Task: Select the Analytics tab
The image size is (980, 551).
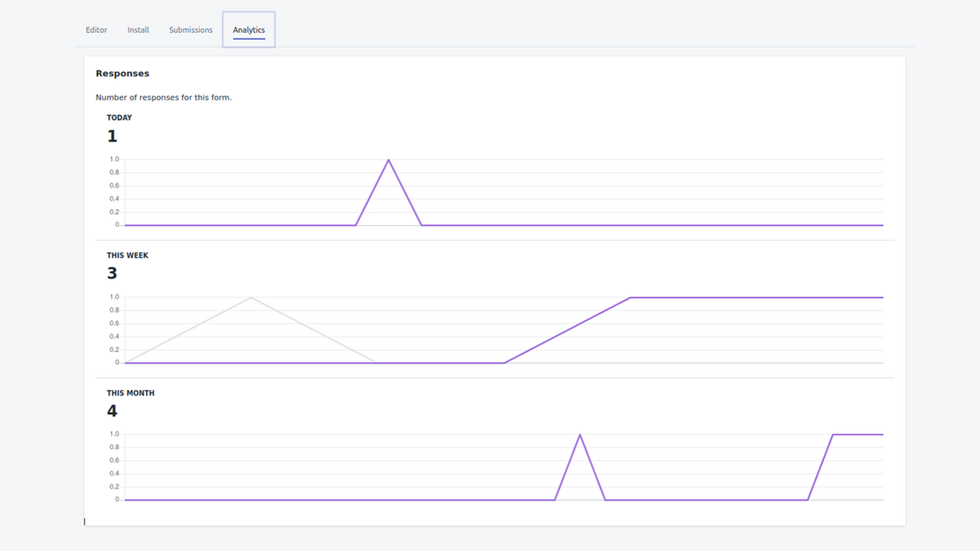Action: pyautogui.click(x=249, y=30)
